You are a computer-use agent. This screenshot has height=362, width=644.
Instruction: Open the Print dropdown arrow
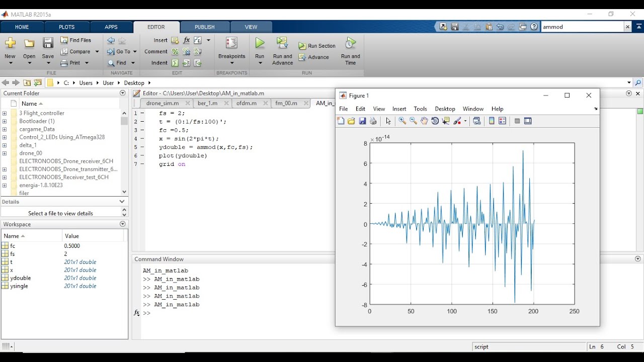tap(87, 63)
